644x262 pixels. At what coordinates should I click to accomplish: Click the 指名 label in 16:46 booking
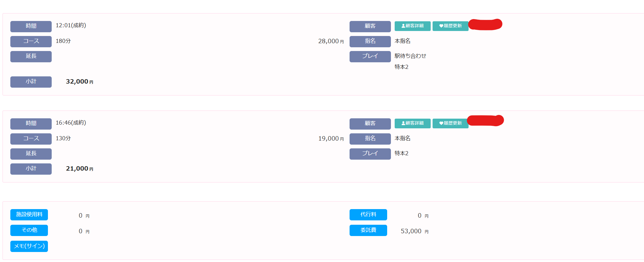click(370, 139)
